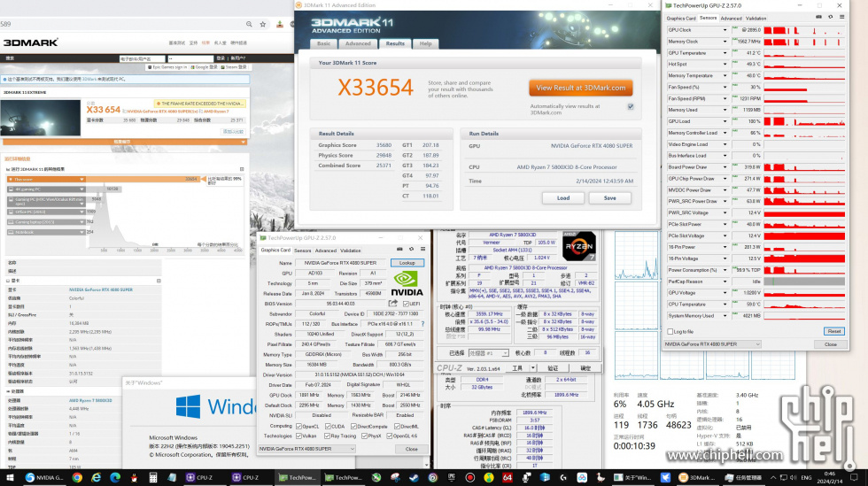Click browser search magnifier icon
Viewport: 868px width, 486px height.
tap(249, 24)
